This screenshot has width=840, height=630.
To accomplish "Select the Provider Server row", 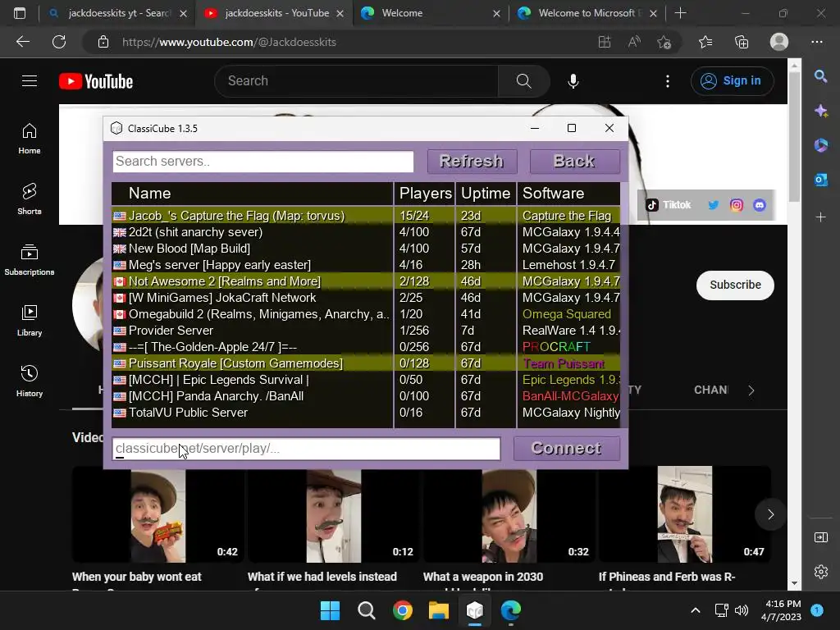I will [366, 331].
